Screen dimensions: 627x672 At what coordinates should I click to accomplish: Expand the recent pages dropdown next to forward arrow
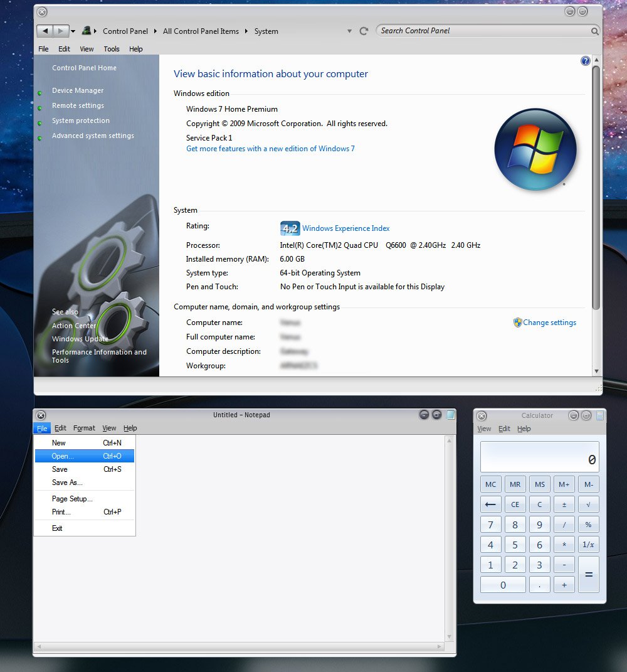73,31
